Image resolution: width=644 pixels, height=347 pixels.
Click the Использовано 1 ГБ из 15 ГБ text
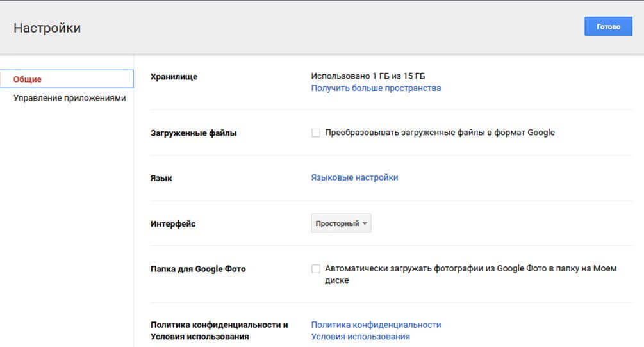point(368,77)
